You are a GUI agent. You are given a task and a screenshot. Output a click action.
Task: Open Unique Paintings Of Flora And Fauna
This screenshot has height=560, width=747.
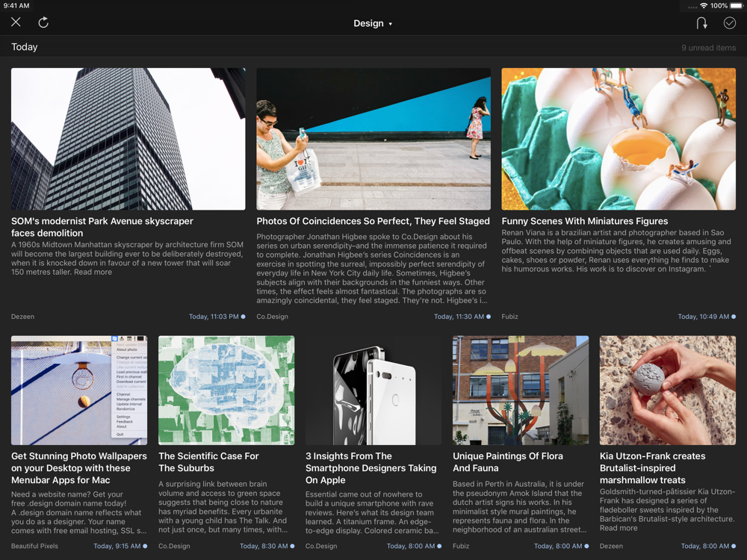[x=508, y=462]
